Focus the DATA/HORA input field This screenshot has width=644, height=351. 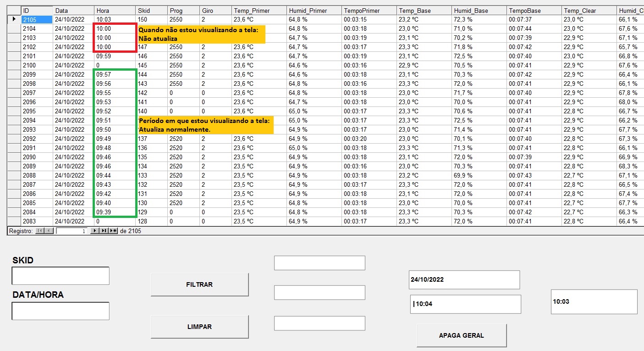tap(61, 311)
